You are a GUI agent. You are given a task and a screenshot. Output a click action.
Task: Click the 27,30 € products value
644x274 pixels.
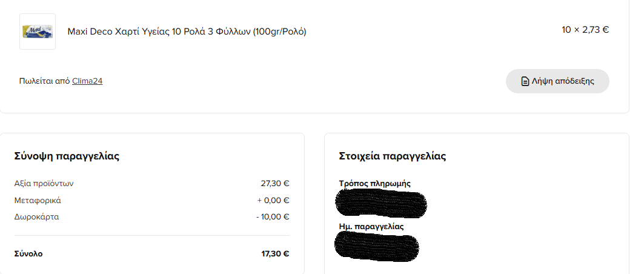[x=275, y=184]
